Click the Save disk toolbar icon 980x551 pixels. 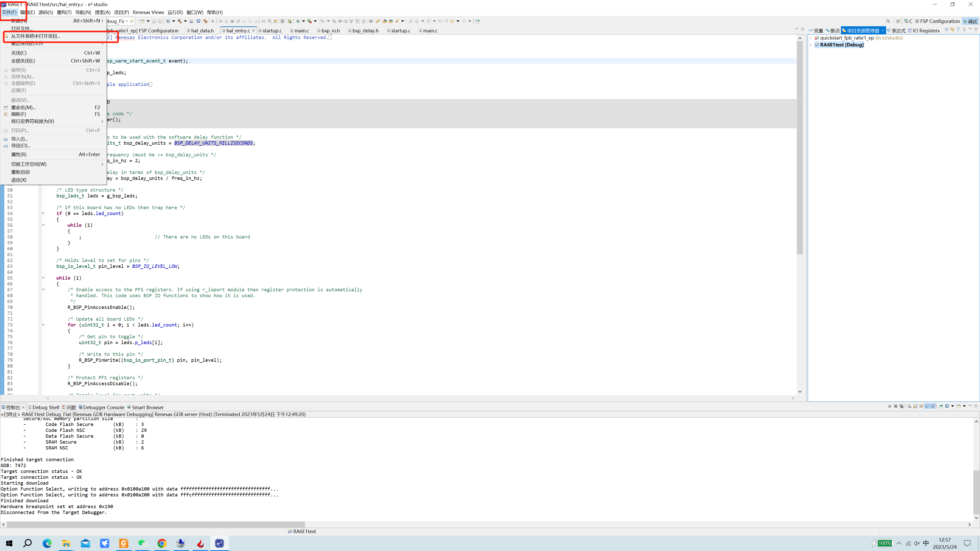154,21
